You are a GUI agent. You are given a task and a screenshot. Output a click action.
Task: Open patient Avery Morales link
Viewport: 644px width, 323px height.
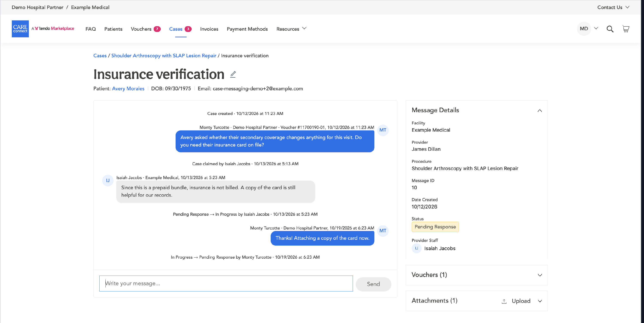(128, 88)
